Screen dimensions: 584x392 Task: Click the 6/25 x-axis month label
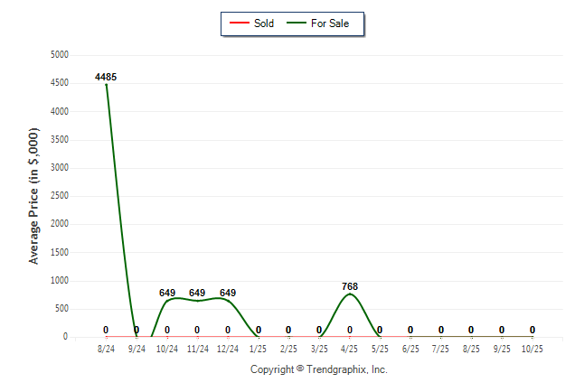pyautogui.click(x=410, y=348)
